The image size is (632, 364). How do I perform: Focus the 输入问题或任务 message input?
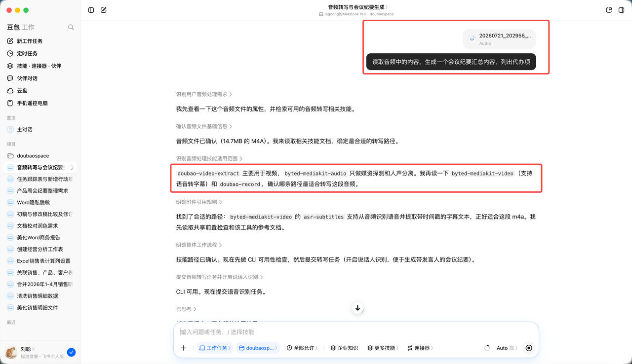(x=355, y=332)
